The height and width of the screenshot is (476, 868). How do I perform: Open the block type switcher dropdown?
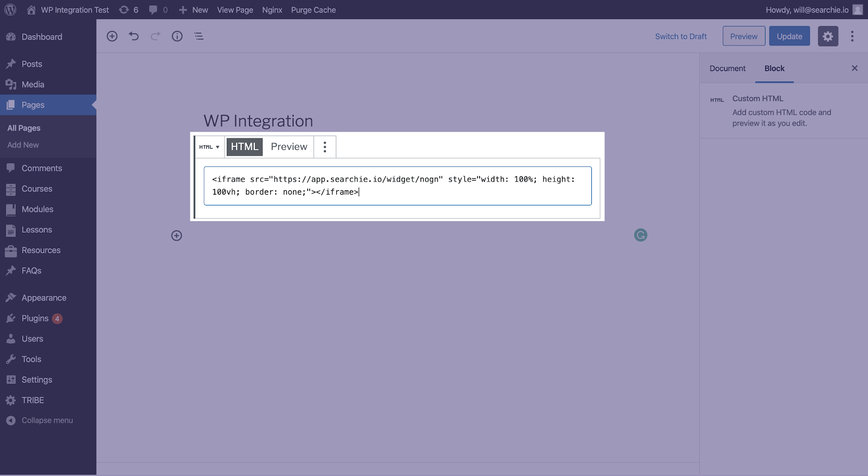click(209, 147)
